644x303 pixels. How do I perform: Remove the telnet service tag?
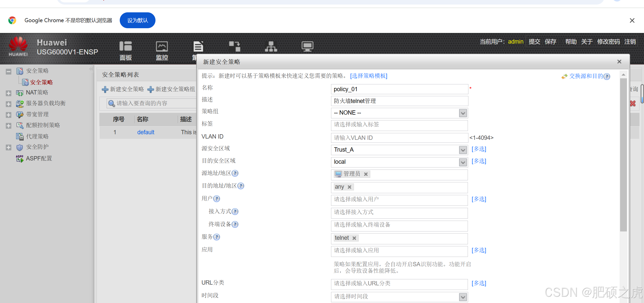click(354, 238)
